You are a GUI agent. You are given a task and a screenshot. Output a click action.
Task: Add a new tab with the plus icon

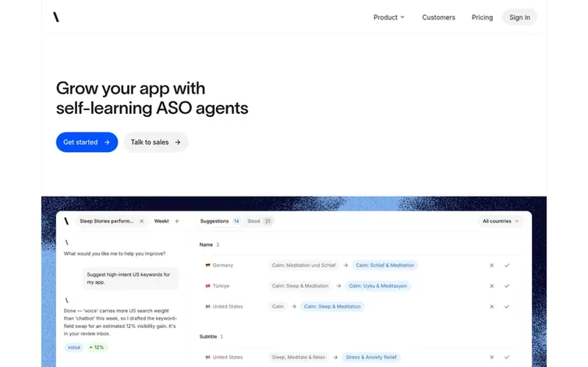[177, 221]
